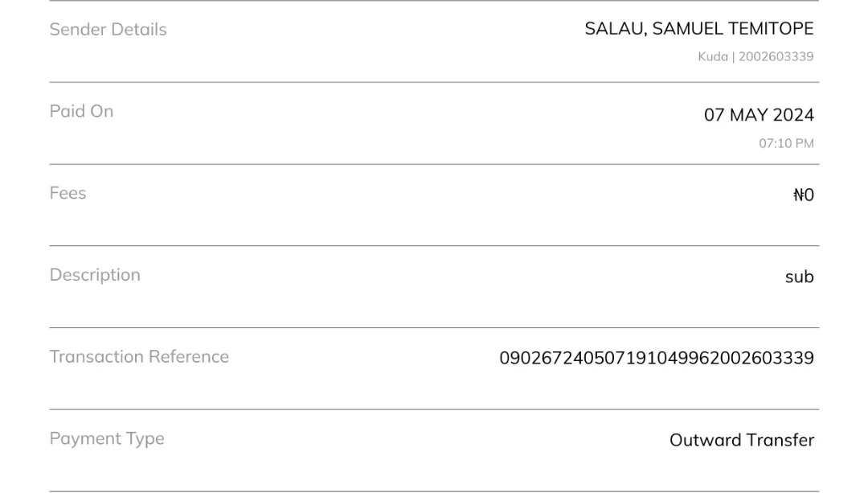This screenshot has height=493, width=868.
Task: Select the long transaction reference number
Action: [656, 358]
